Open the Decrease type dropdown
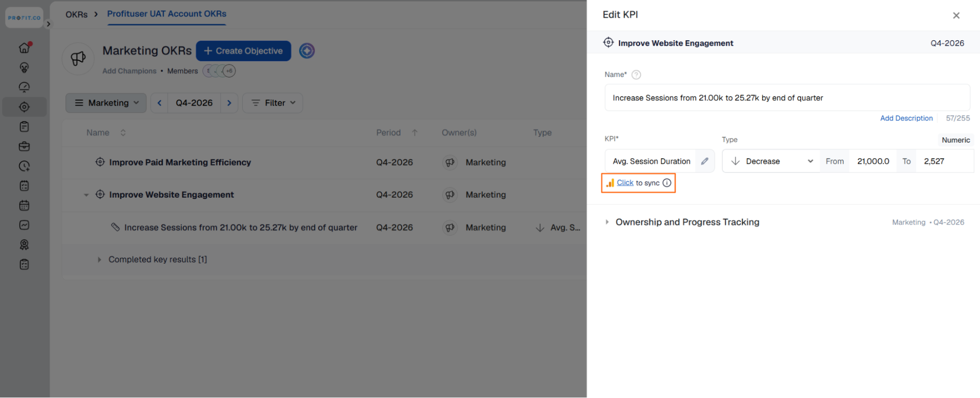The width and height of the screenshot is (980, 398). point(771,161)
